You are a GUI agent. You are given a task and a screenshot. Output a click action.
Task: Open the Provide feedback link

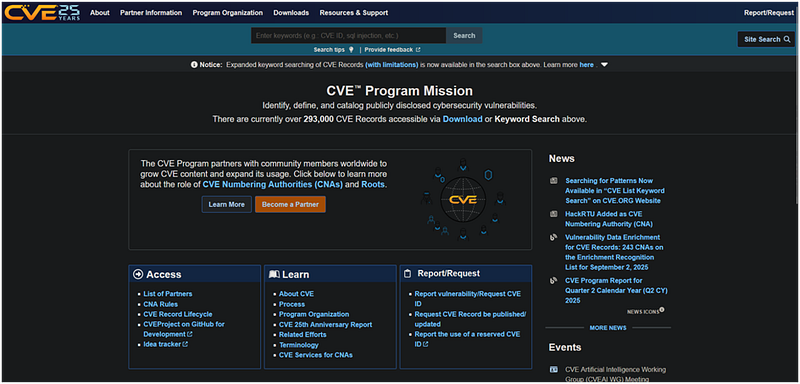(x=392, y=50)
